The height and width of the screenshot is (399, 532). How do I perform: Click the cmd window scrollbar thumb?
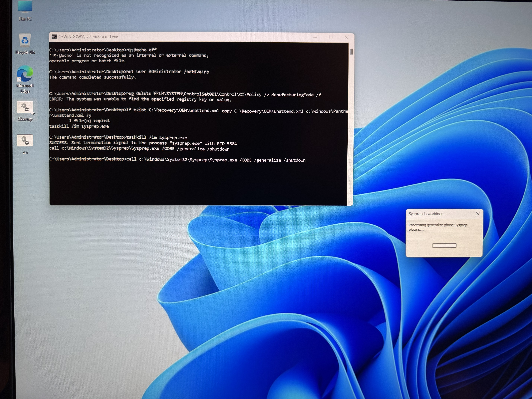(x=351, y=52)
